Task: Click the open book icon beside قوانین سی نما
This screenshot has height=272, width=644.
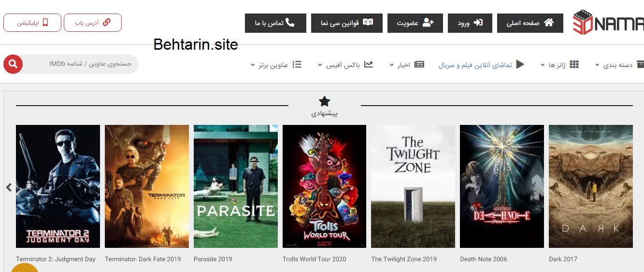Action: coord(368,23)
